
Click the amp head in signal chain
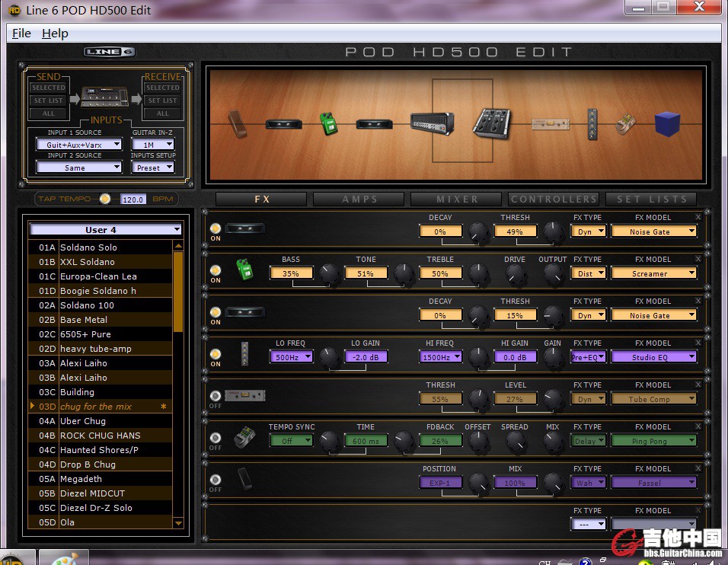(x=432, y=123)
